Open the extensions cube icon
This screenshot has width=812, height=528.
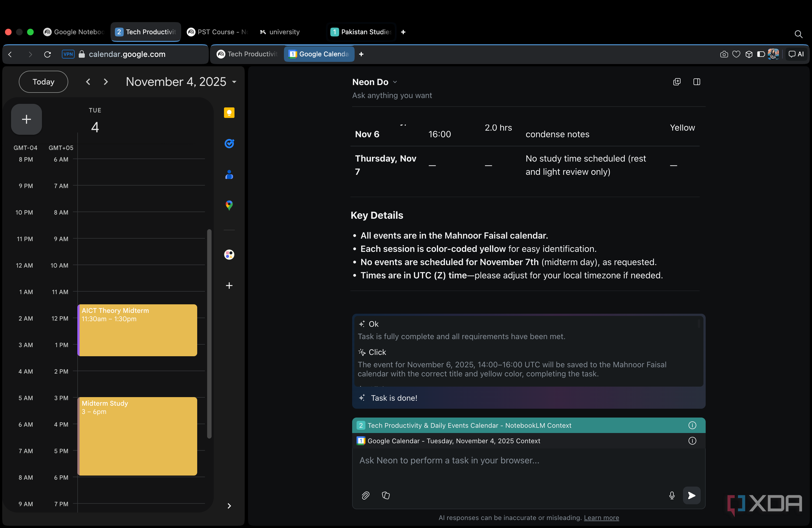[x=748, y=54]
